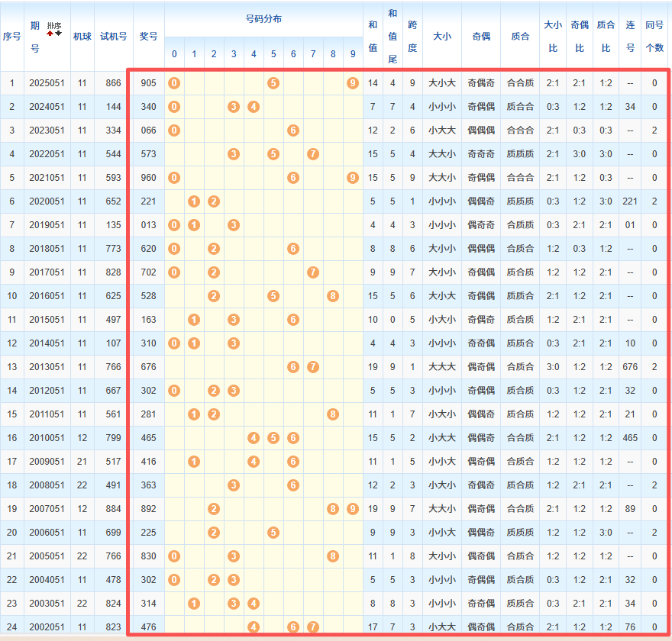
Task: Click the 奖号 column header
Action: point(149,36)
